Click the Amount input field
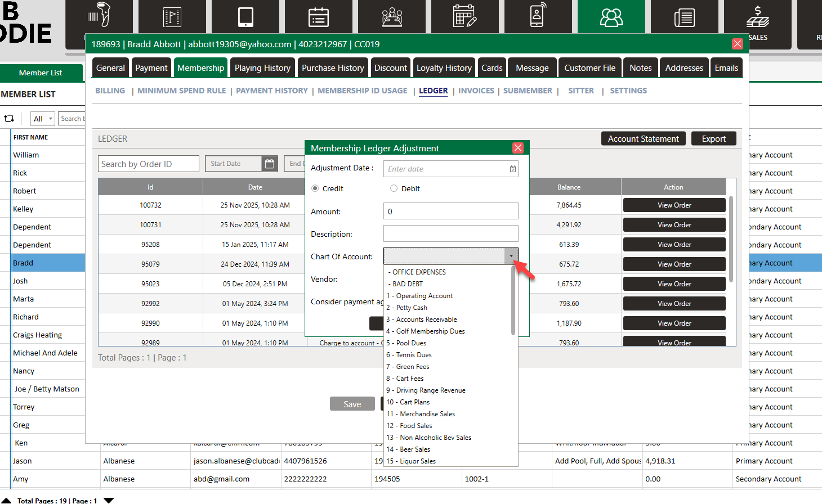The image size is (822, 504). pyautogui.click(x=450, y=211)
